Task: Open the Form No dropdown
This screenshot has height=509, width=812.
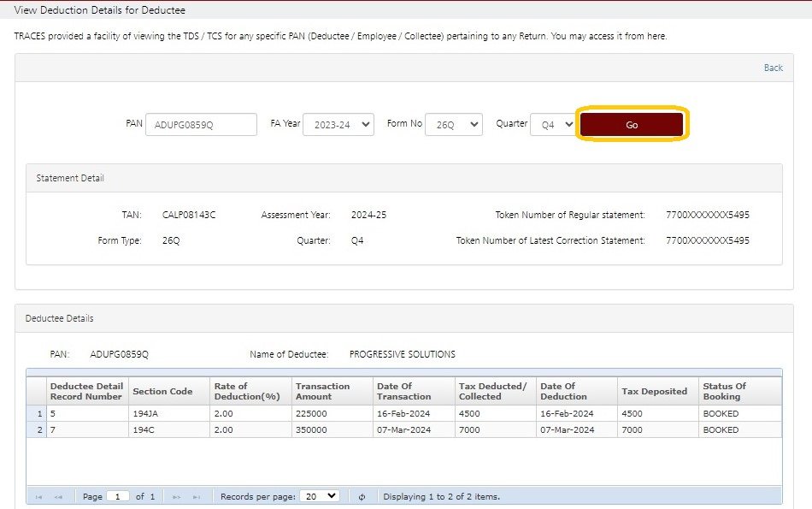Action: point(454,124)
